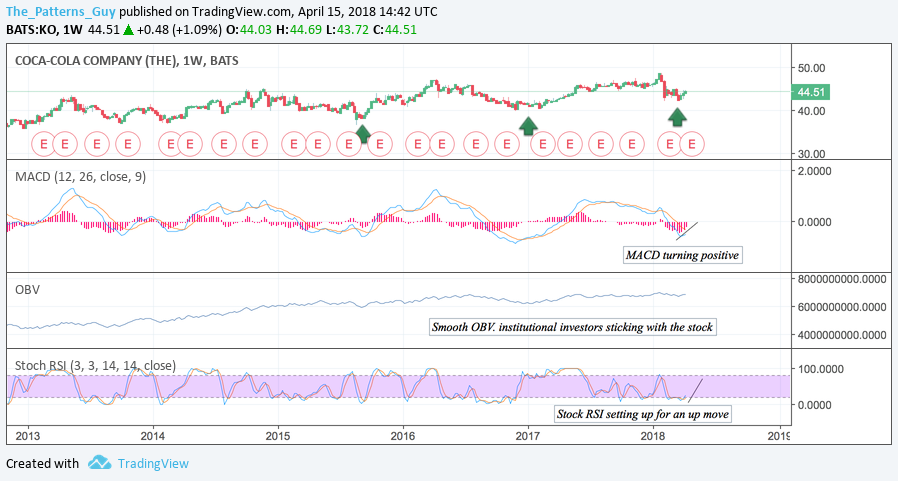Click the 2.0000 MACD axis value
This screenshot has height=481, width=898.
(x=814, y=171)
